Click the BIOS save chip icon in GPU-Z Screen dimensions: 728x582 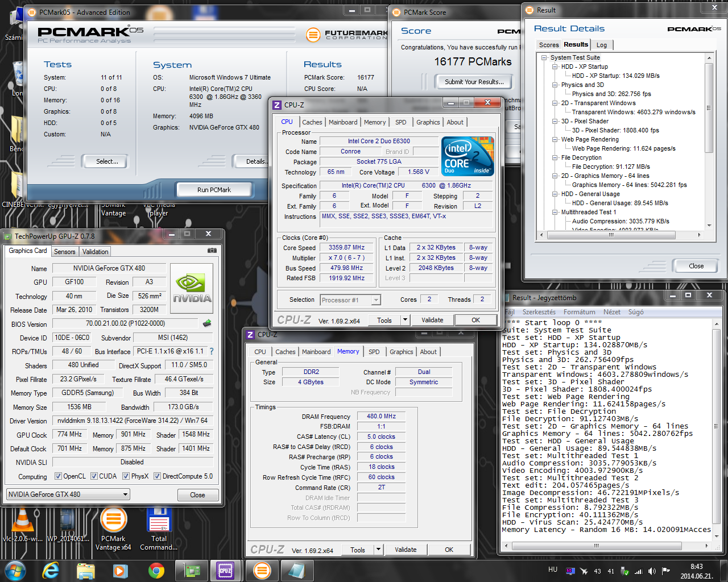click(207, 323)
